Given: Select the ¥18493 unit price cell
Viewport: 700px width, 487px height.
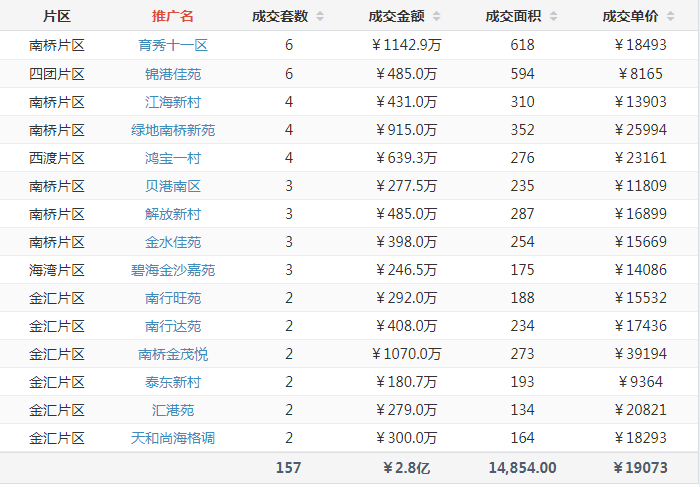Looking at the screenshot, I should pyautogui.click(x=640, y=45).
